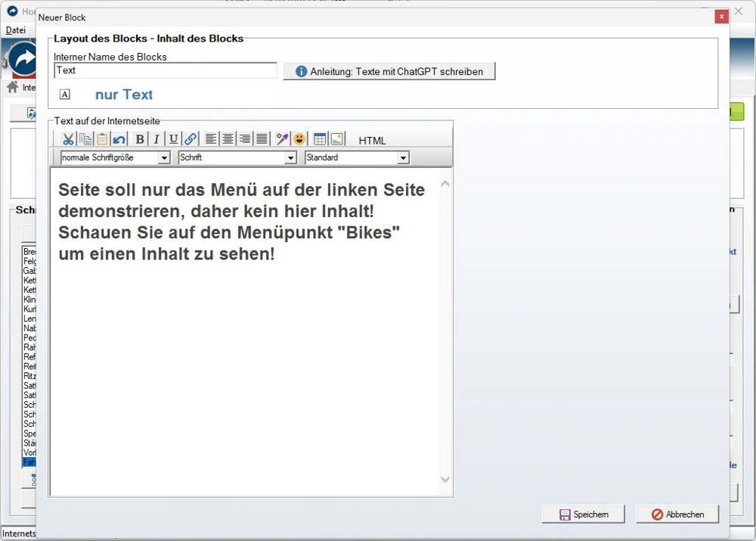Insert a hyperlink using the chain icon
Screen dimensions: 756x541
pos(189,138)
